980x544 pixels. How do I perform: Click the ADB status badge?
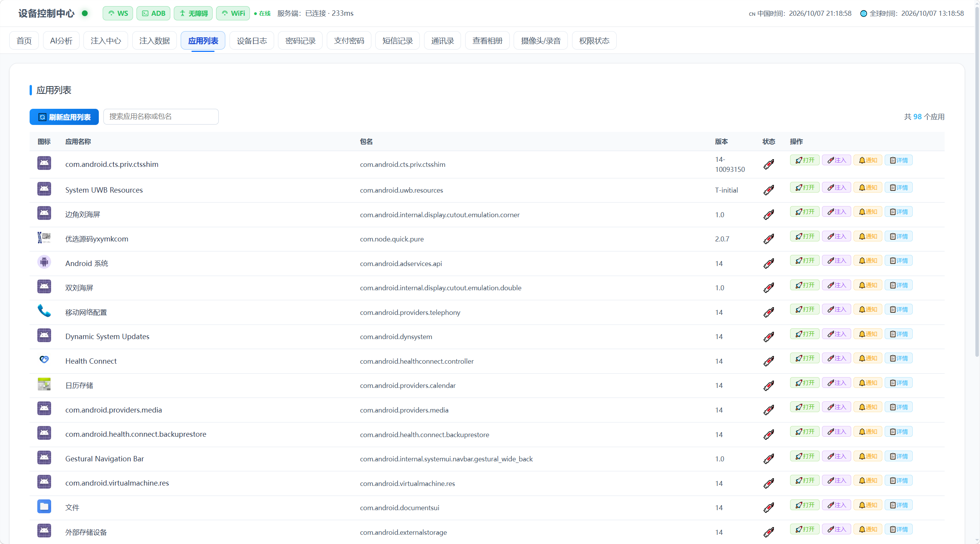click(x=153, y=13)
